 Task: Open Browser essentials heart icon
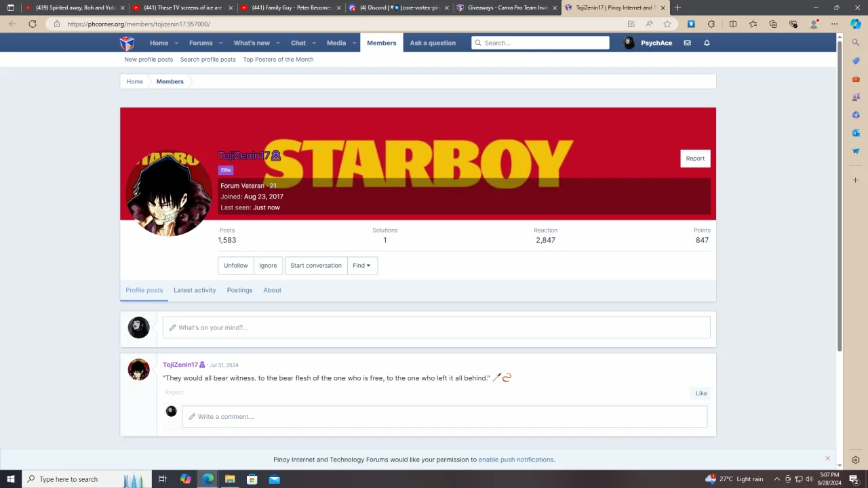793,24
